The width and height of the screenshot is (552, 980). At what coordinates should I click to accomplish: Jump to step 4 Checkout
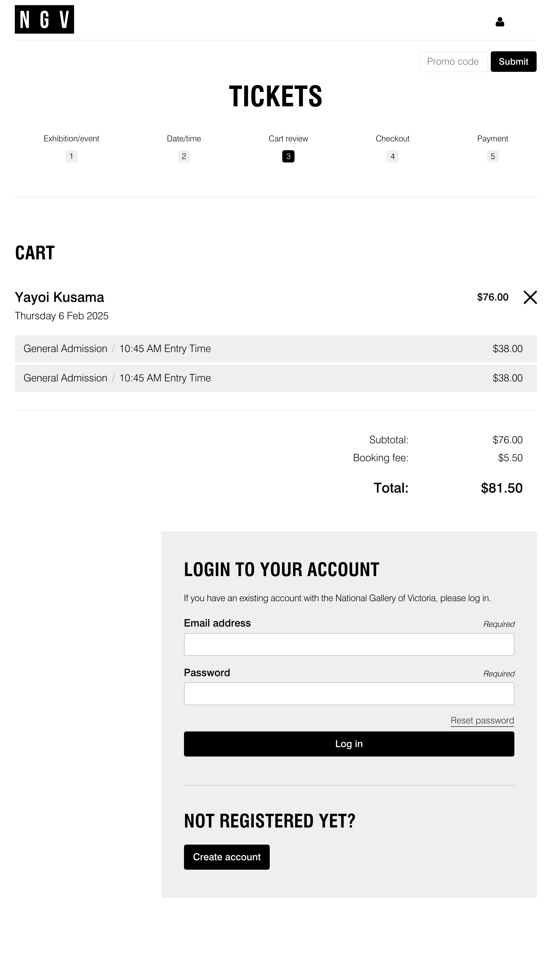(392, 156)
